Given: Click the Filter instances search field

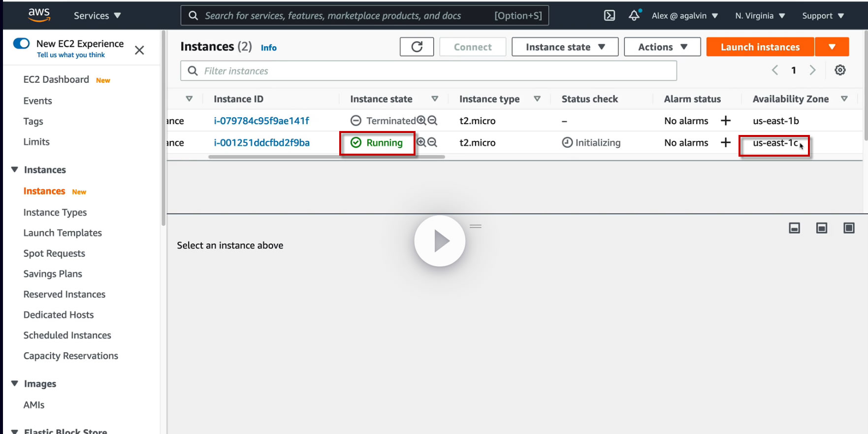Looking at the screenshot, I should tap(428, 71).
